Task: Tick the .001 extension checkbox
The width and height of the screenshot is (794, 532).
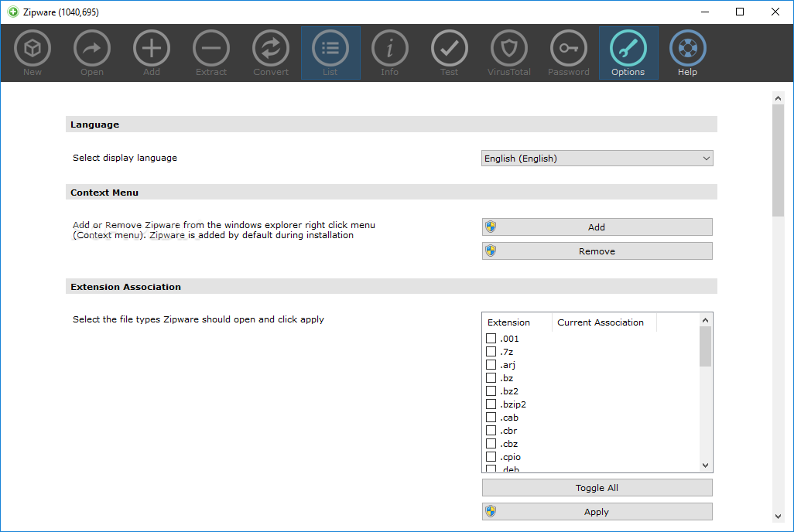Action: (491, 338)
